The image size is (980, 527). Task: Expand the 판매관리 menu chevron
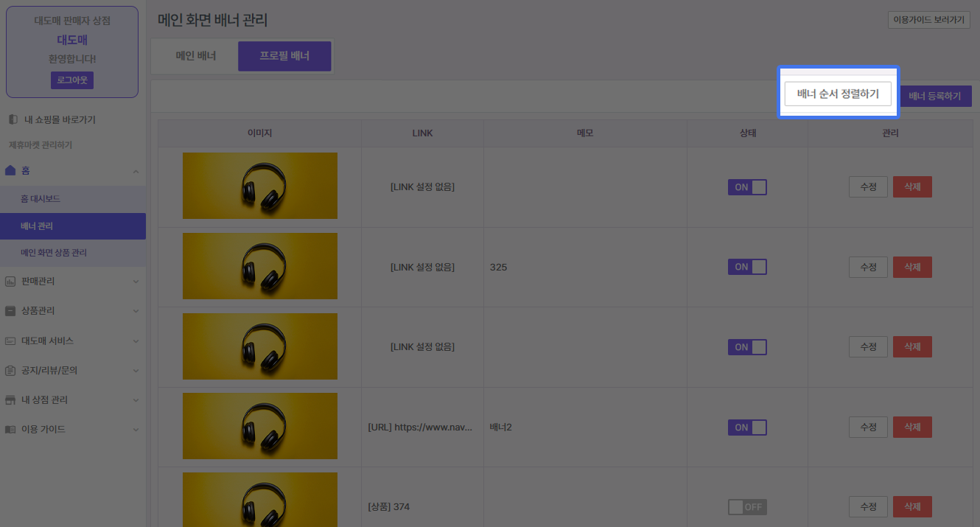tap(136, 282)
